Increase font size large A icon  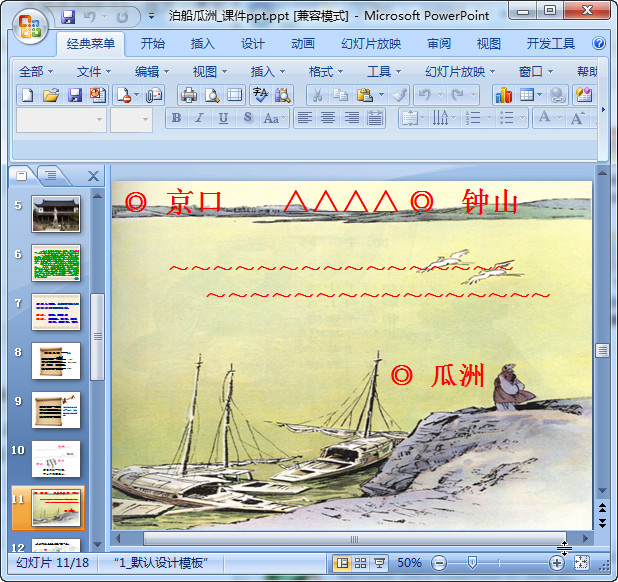click(x=577, y=117)
